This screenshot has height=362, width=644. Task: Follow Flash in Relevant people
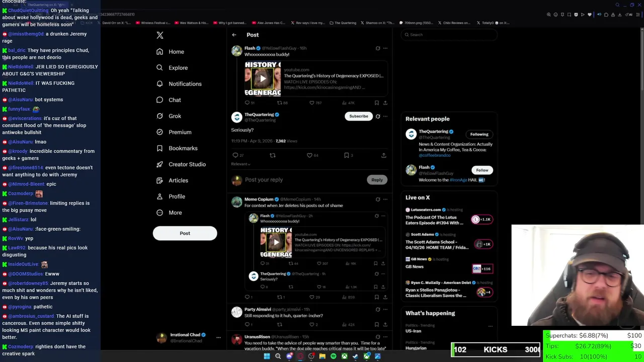coord(482,170)
